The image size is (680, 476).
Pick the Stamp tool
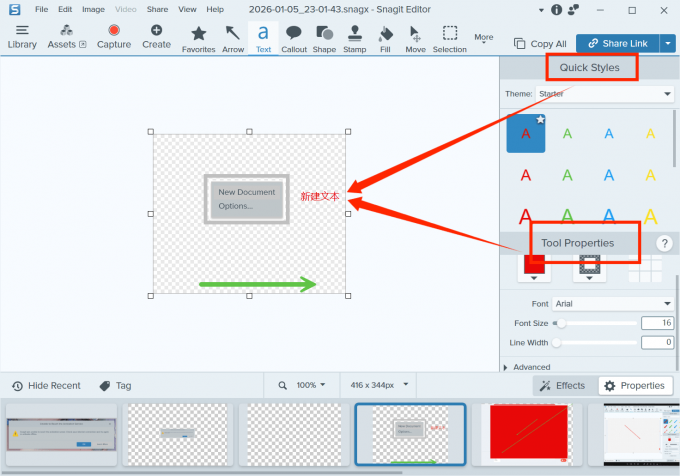(354, 37)
